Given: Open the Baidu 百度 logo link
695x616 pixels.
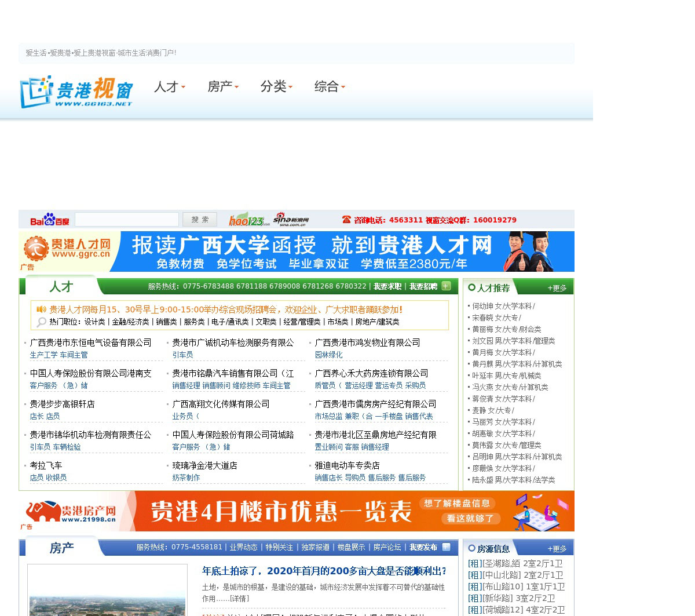Looking at the screenshot, I should 50,220.
